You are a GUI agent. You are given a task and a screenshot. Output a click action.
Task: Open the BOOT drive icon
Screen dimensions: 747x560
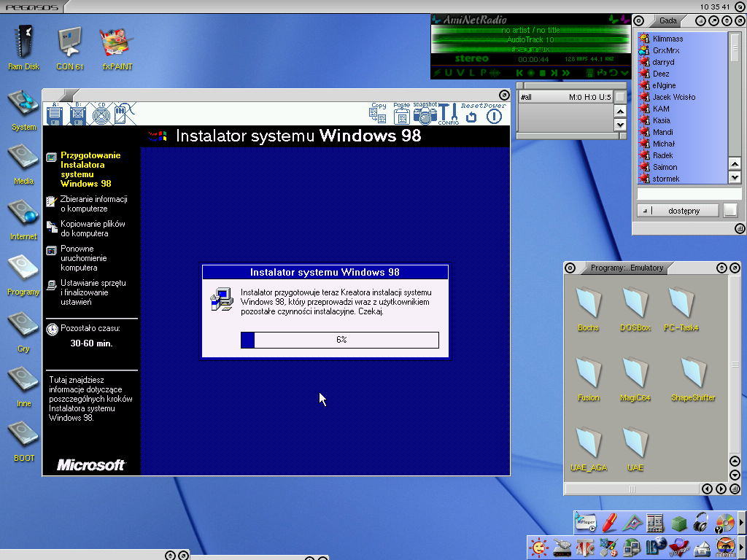click(23, 440)
